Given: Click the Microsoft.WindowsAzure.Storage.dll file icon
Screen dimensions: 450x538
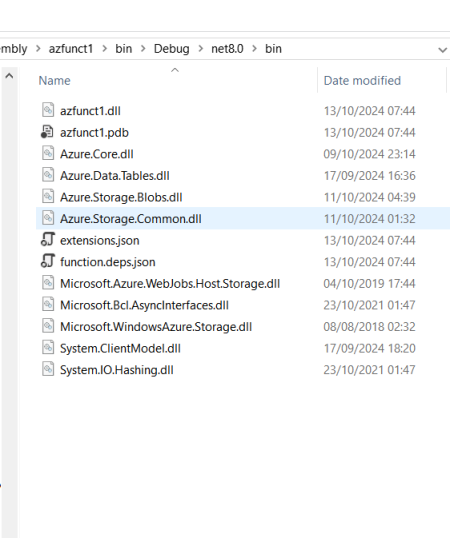Looking at the screenshot, I should pos(48,326).
